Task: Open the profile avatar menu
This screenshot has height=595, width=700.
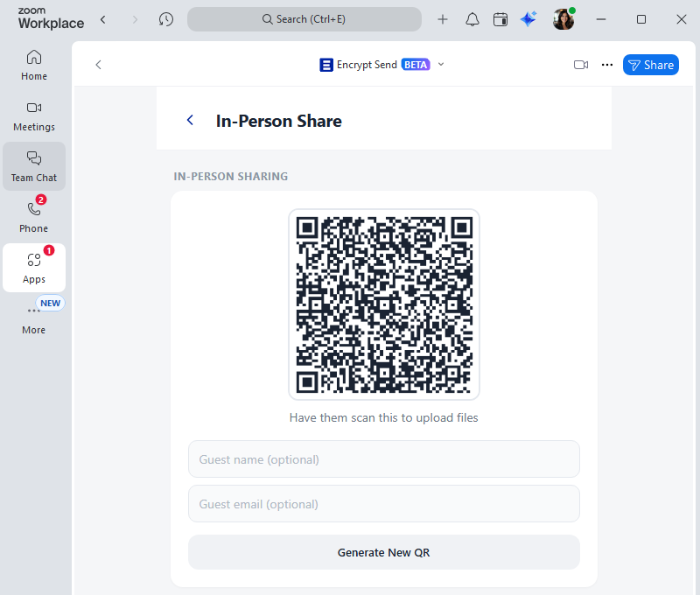Action: (563, 19)
